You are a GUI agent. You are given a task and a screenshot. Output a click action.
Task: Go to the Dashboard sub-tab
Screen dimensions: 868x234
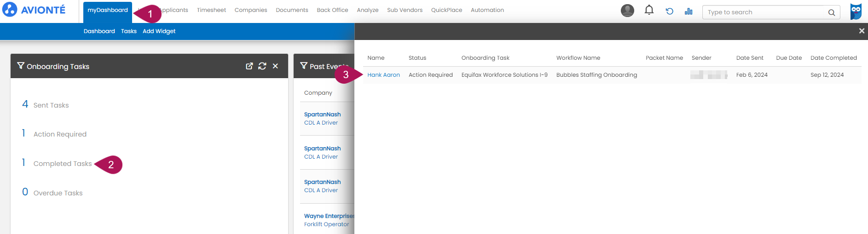click(x=99, y=31)
